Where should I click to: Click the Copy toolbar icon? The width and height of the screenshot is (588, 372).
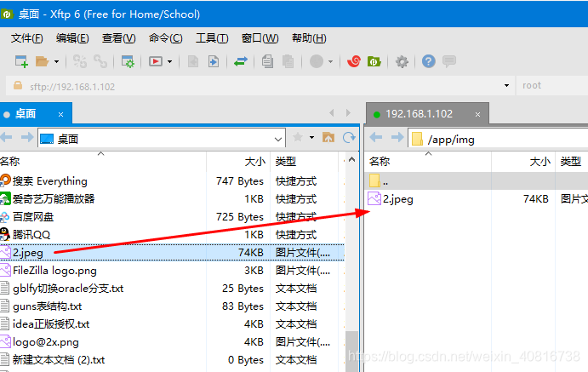tap(267, 61)
